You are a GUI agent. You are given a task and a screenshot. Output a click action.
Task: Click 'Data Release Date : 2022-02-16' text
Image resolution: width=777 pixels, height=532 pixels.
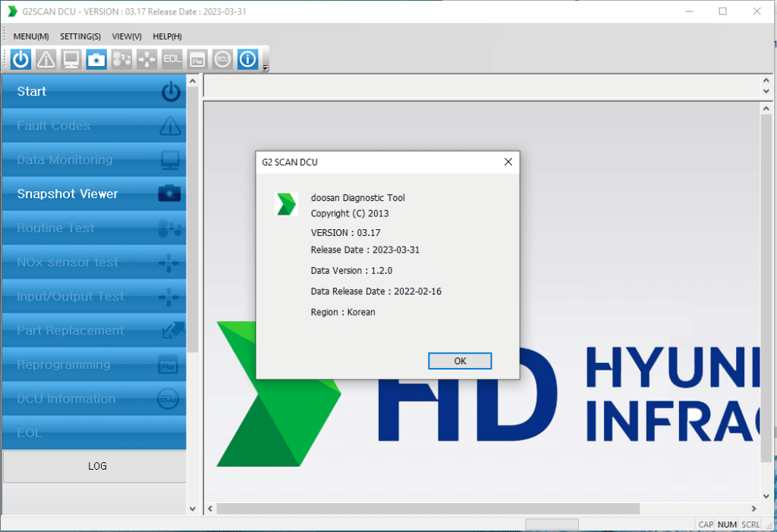tap(376, 291)
